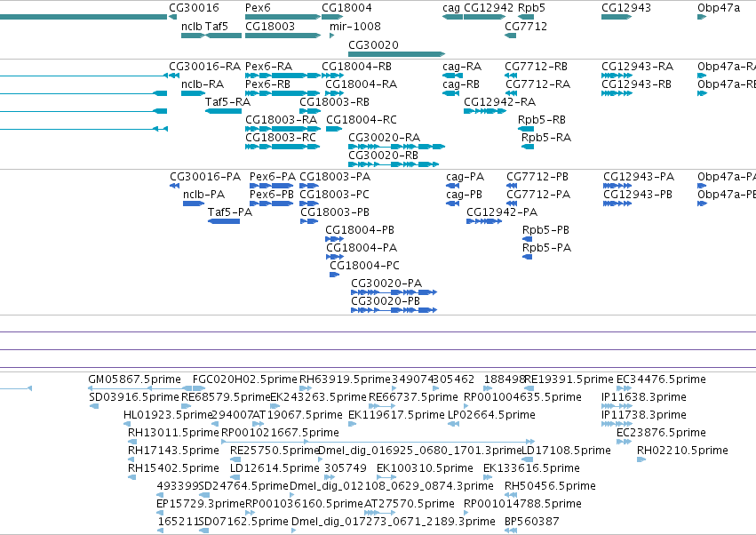Screen dimensions: 756x535
Task: Click protein CG18003-PA
Action: (x=335, y=177)
